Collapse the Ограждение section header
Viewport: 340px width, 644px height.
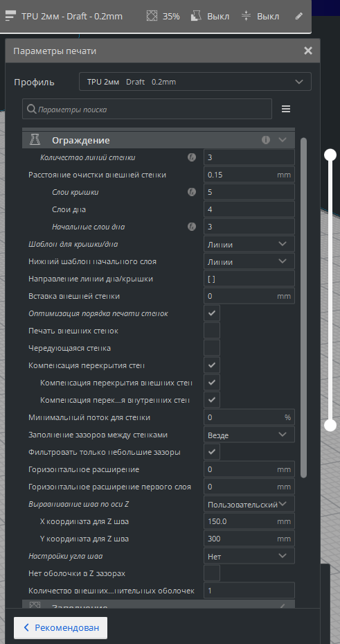(x=159, y=140)
